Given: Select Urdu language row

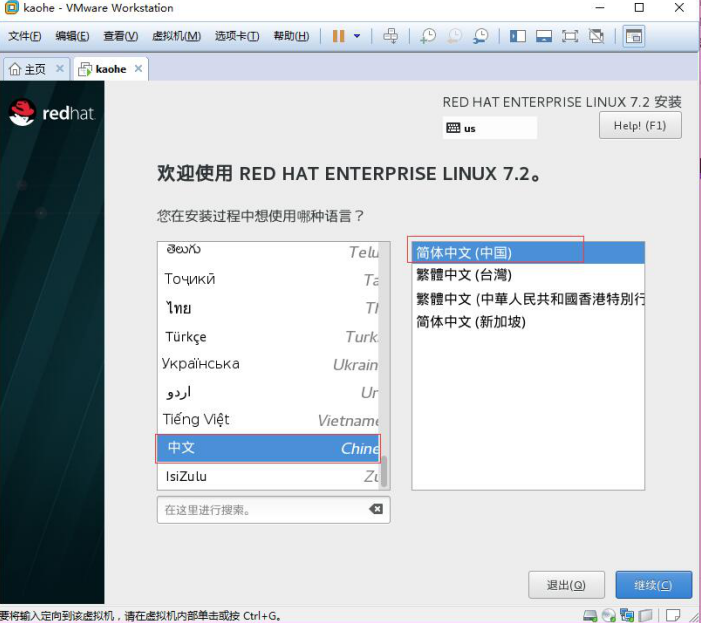Looking at the screenshot, I should 268,392.
